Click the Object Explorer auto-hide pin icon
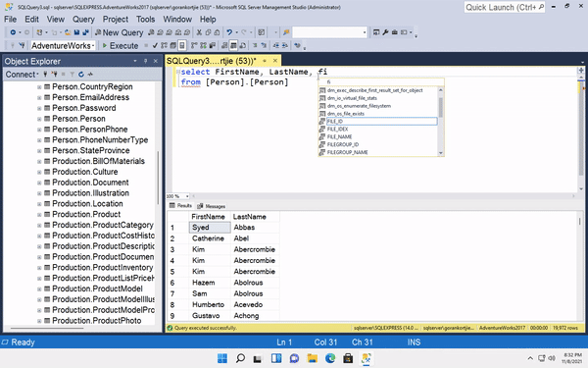The width and height of the screenshot is (588, 368). pos(145,61)
